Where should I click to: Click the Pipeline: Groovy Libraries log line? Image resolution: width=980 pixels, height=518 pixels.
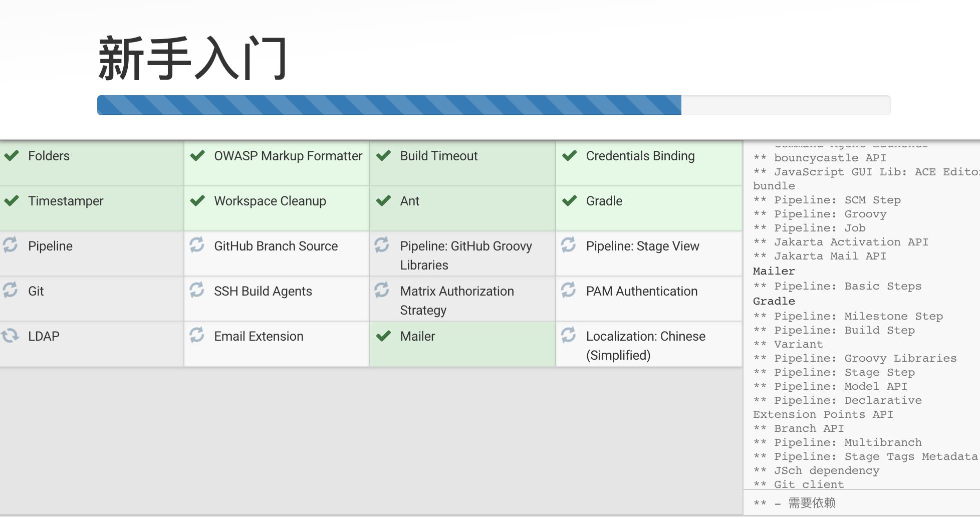pyautogui.click(x=855, y=358)
